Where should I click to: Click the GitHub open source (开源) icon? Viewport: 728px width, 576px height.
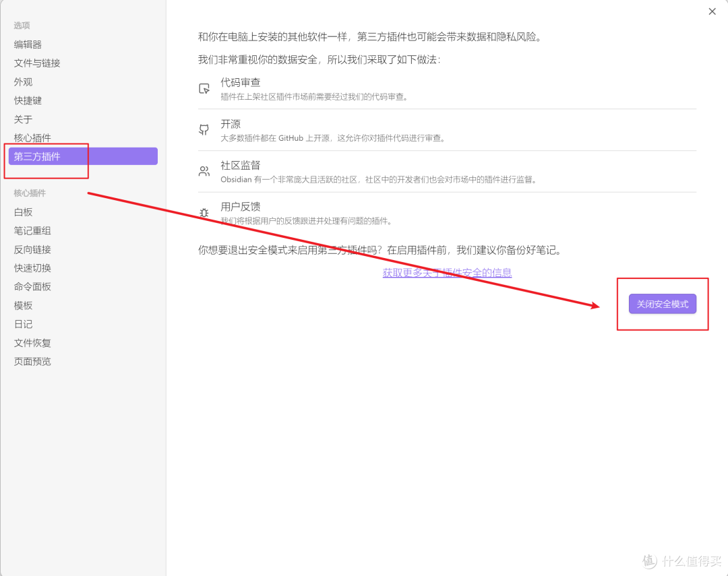click(204, 130)
